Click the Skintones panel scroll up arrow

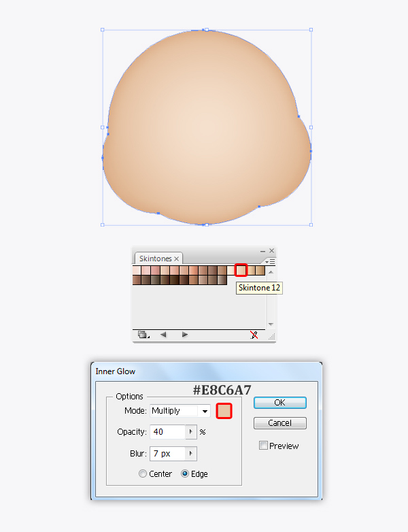pos(271,272)
